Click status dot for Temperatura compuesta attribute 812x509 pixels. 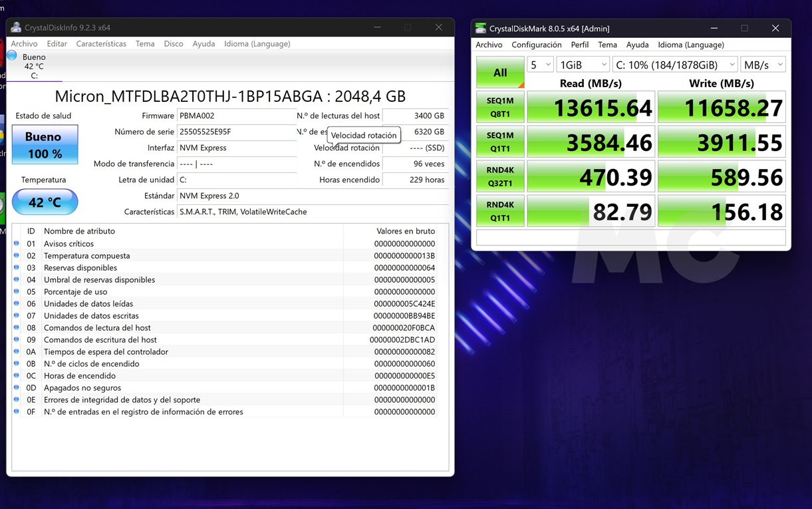17,255
